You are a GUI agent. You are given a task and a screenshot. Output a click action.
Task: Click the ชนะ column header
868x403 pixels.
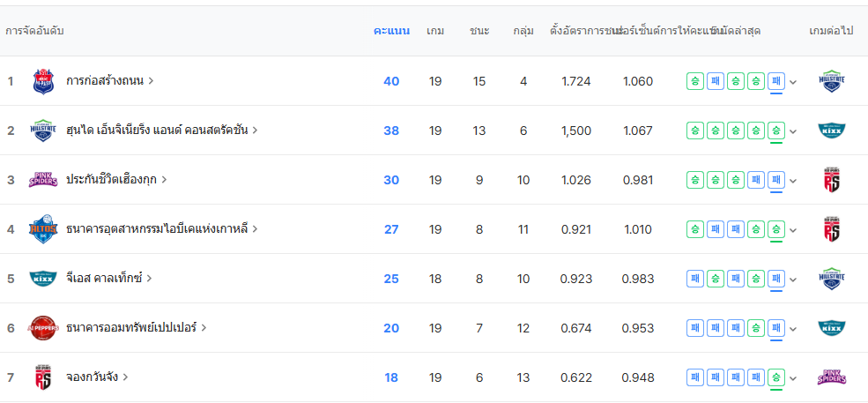click(479, 31)
